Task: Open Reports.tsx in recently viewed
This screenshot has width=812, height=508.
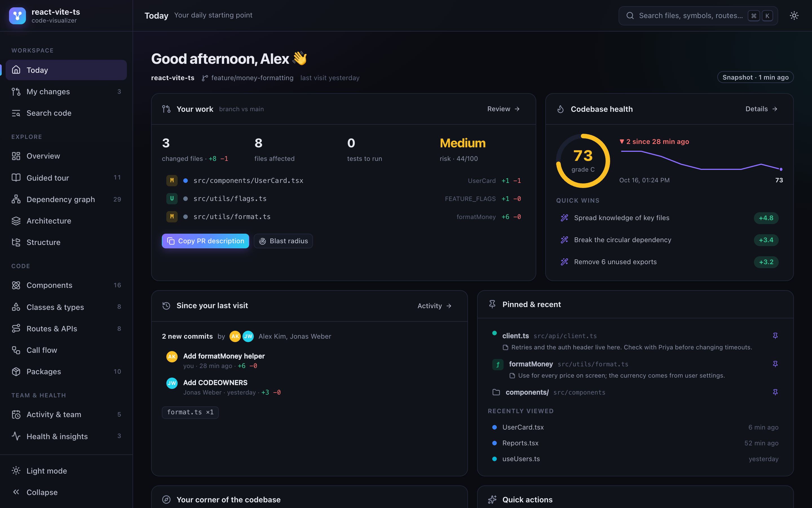Action: (x=635, y=443)
